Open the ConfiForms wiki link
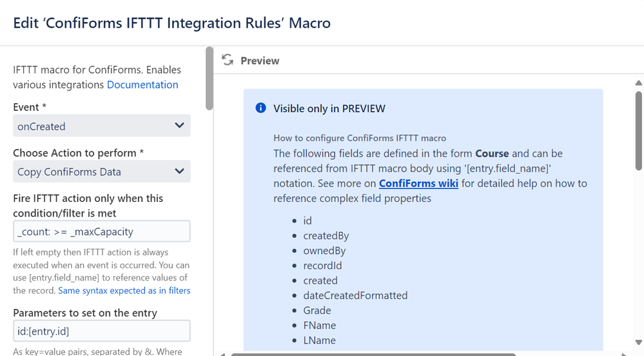Image resolution: width=644 pixels, height=356 pixels. [x=418, y=183]
